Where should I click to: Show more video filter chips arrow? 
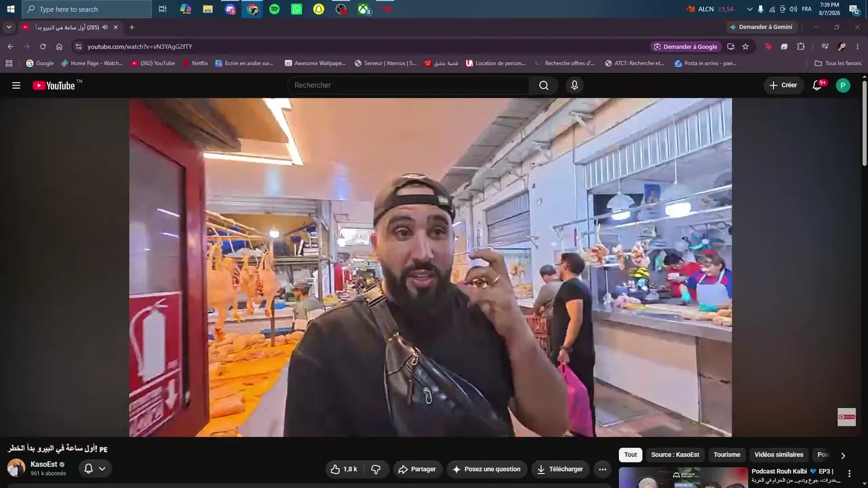843,455
